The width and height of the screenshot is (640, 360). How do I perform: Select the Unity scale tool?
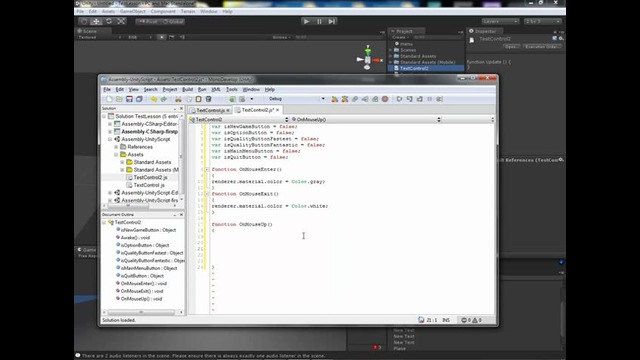coord(121,21)
